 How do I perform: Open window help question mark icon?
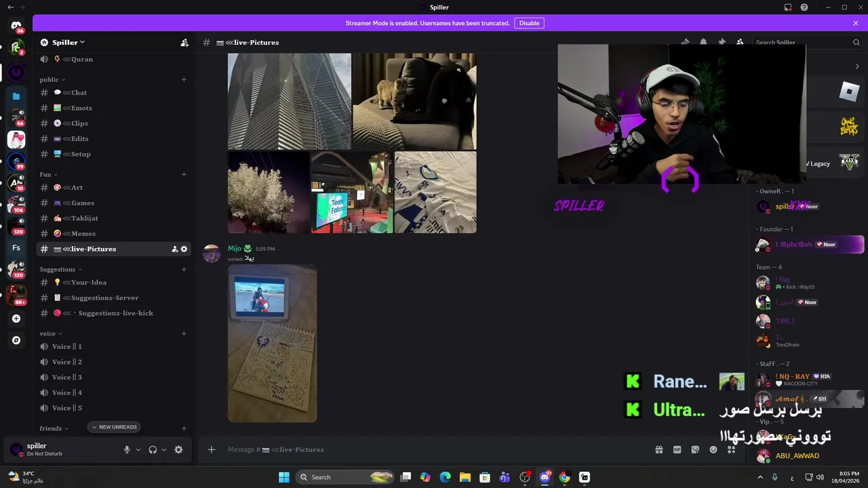point(804,7)
